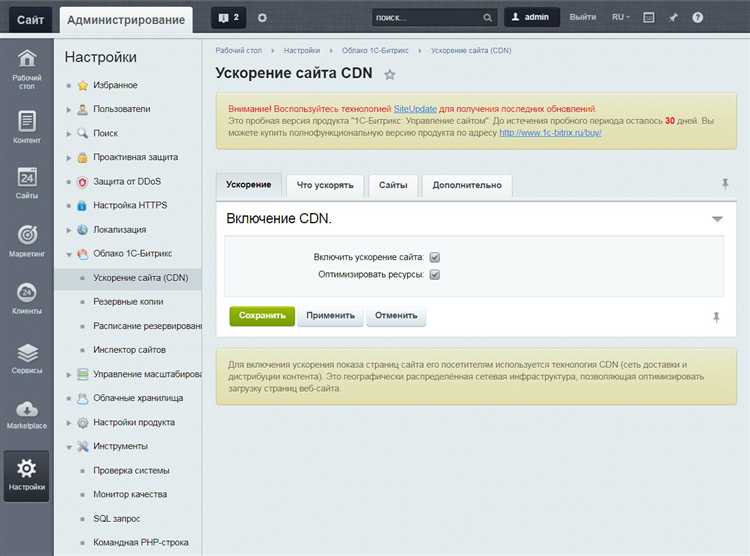Open the Marketplace sidebar section
Screen dimensions: 750x556
tap(27, 414)
